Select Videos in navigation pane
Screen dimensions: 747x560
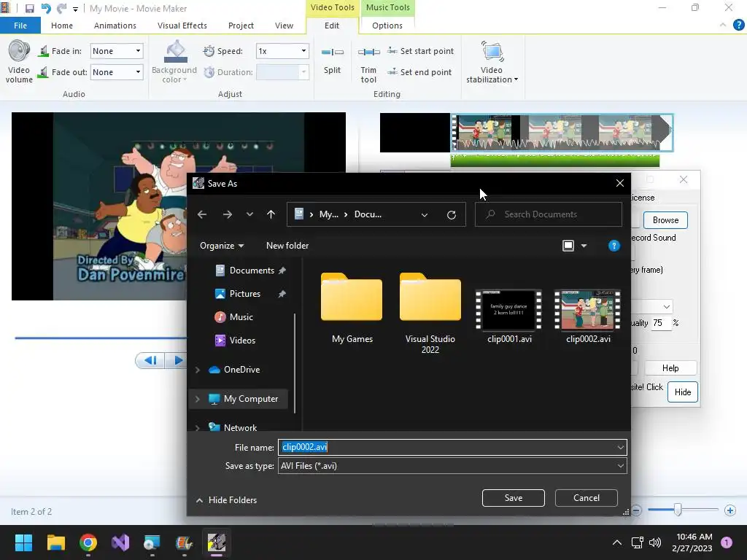point(242,341)
